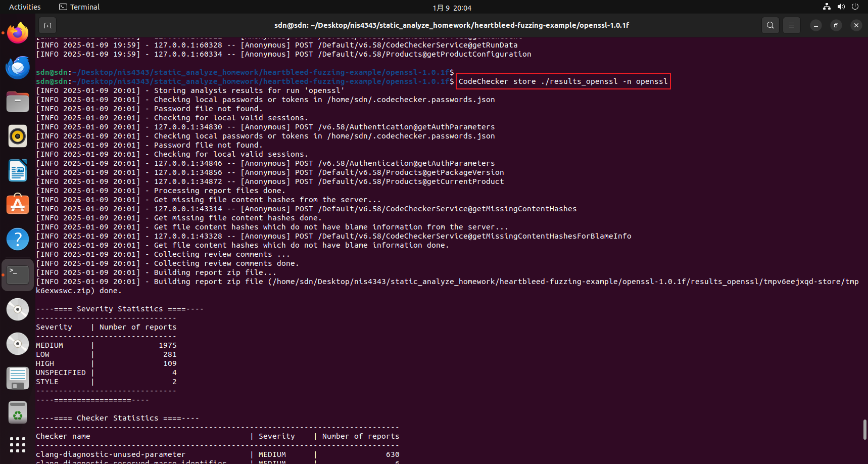
Task: Open the terminal hamburger menu
Action: [x=792, y=25]
